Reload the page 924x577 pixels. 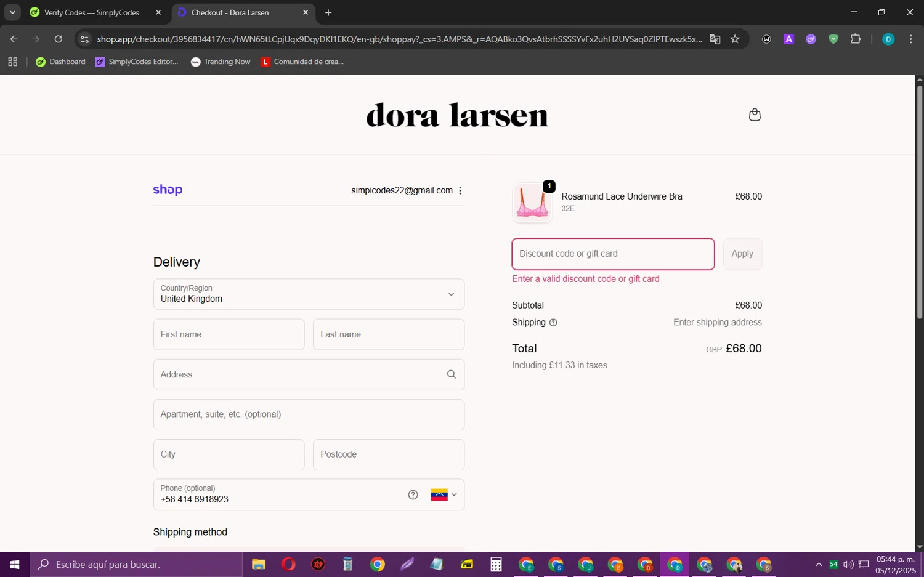pos(59,39)
